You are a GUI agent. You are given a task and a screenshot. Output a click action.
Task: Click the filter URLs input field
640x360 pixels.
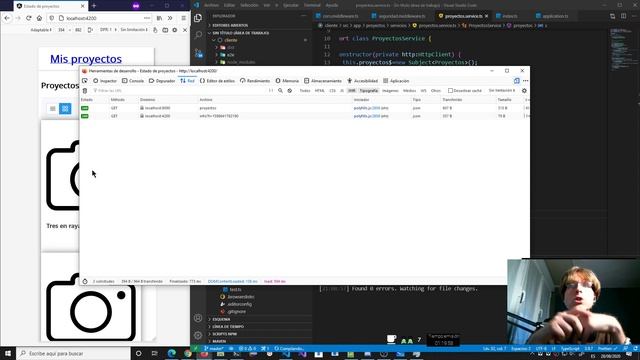pyautogui.click(x=180, y=91)
